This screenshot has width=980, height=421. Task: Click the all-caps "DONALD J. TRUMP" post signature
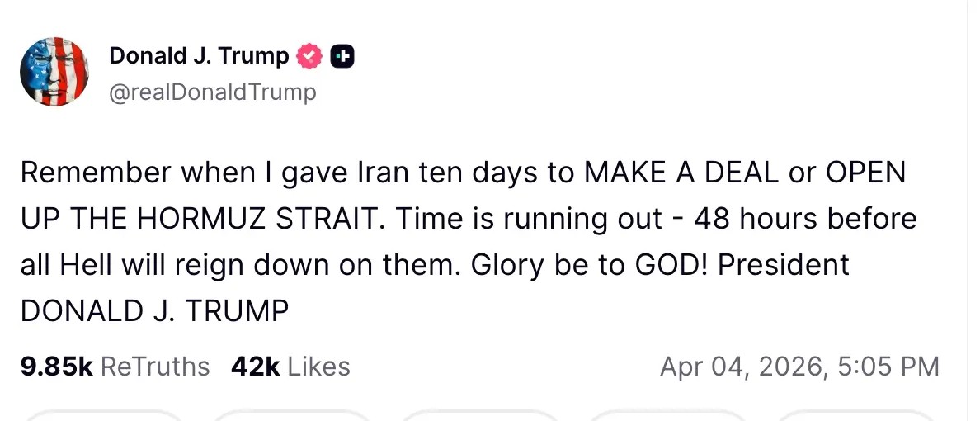pos(154,311)
